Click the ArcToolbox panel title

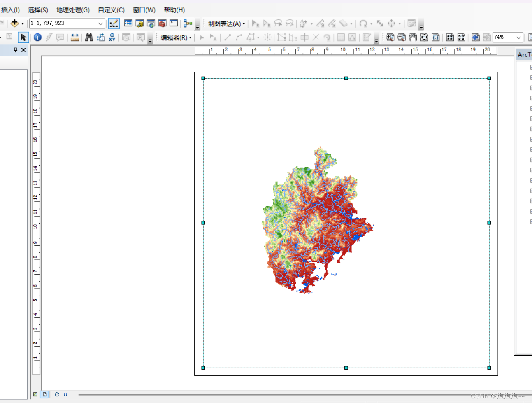coord(524,54)
